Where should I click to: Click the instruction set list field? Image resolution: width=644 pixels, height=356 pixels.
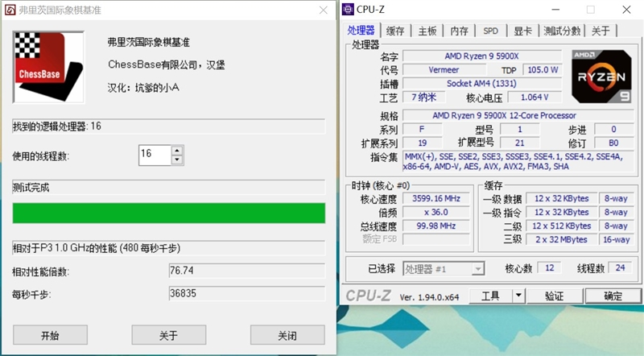(518, 162)
